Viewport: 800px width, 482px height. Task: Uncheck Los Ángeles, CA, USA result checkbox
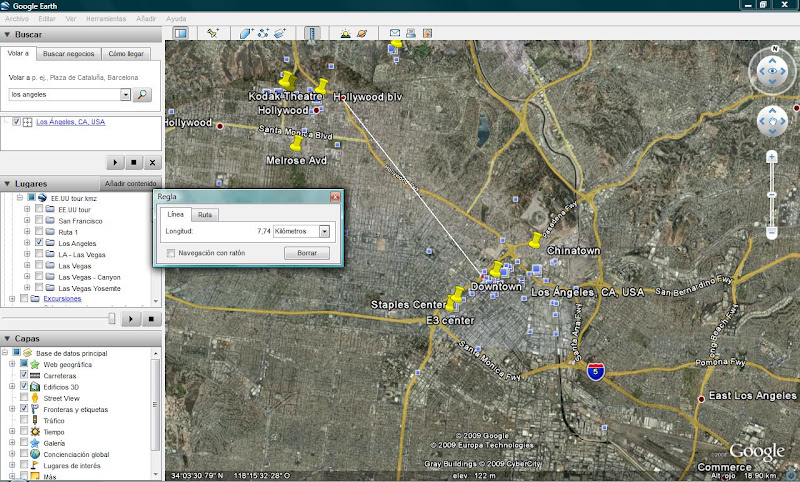[x=16, y=122]
